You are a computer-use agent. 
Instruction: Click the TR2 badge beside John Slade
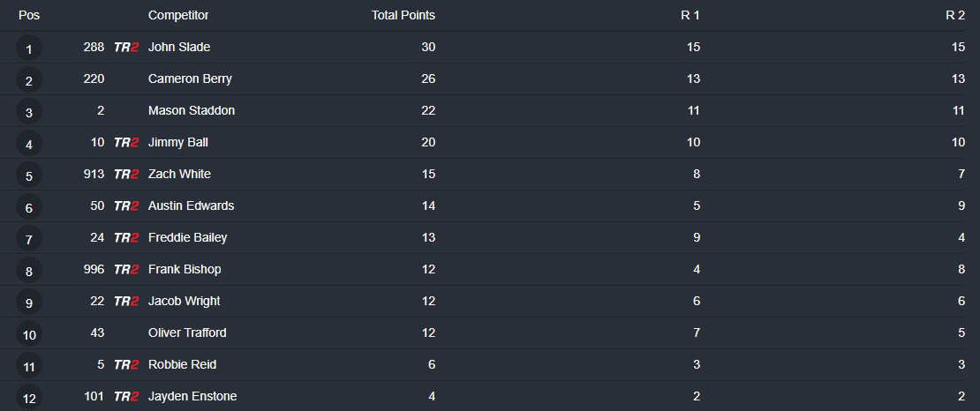(126, 48)
